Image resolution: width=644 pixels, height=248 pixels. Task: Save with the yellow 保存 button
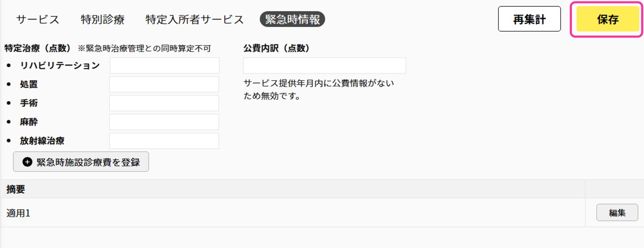[607, 19]
